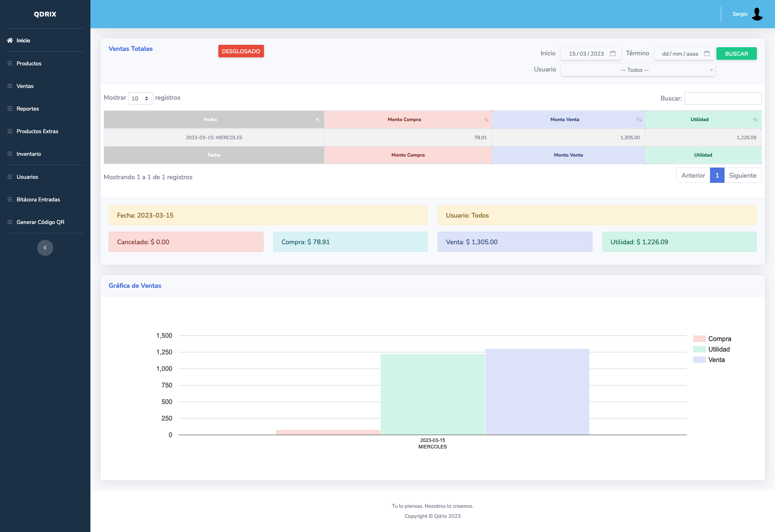Click the Copyright © Qdrix 2023 footer text

[x=432, y=516]
